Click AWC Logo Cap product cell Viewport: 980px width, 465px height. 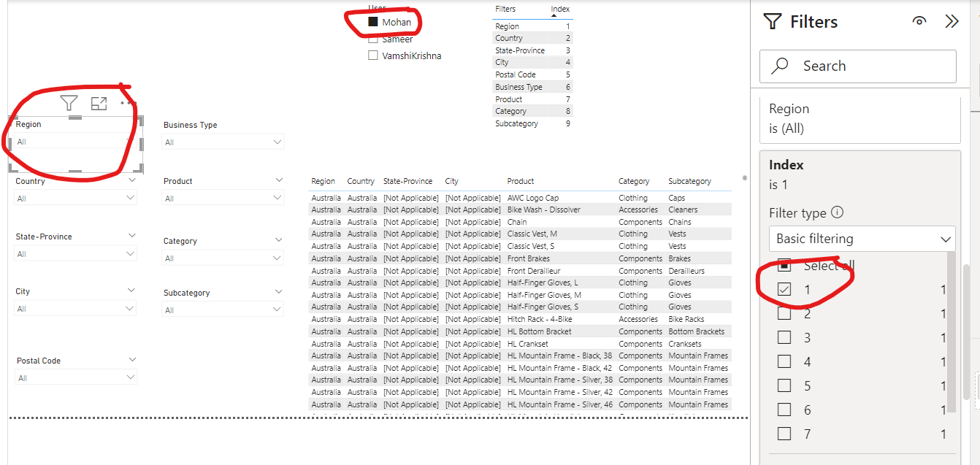click(x=532, y=198)
